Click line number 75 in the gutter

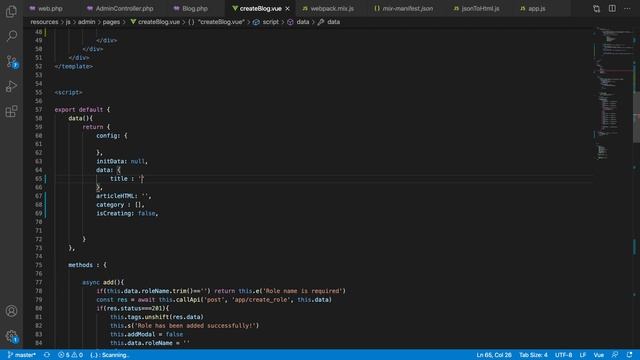click(38, 265)
